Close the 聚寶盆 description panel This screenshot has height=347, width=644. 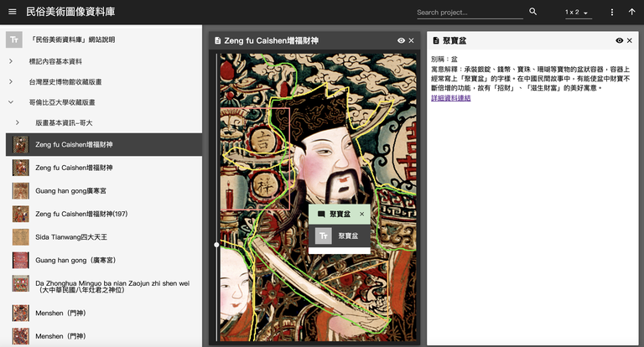tap(629, 41)
